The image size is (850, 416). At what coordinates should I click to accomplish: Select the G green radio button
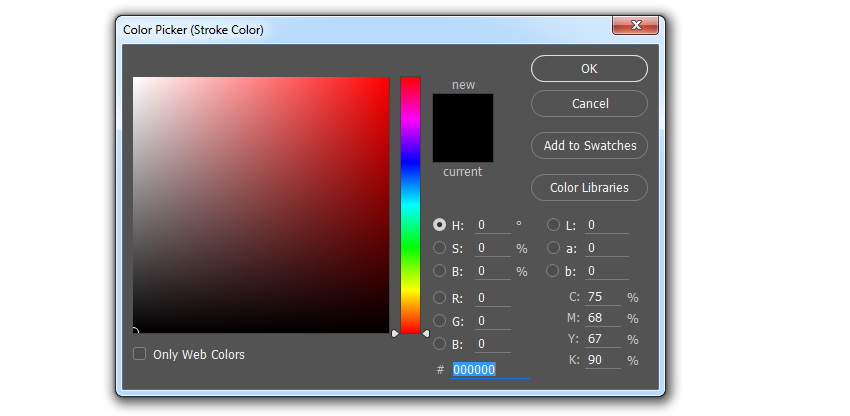coord(440,321)
